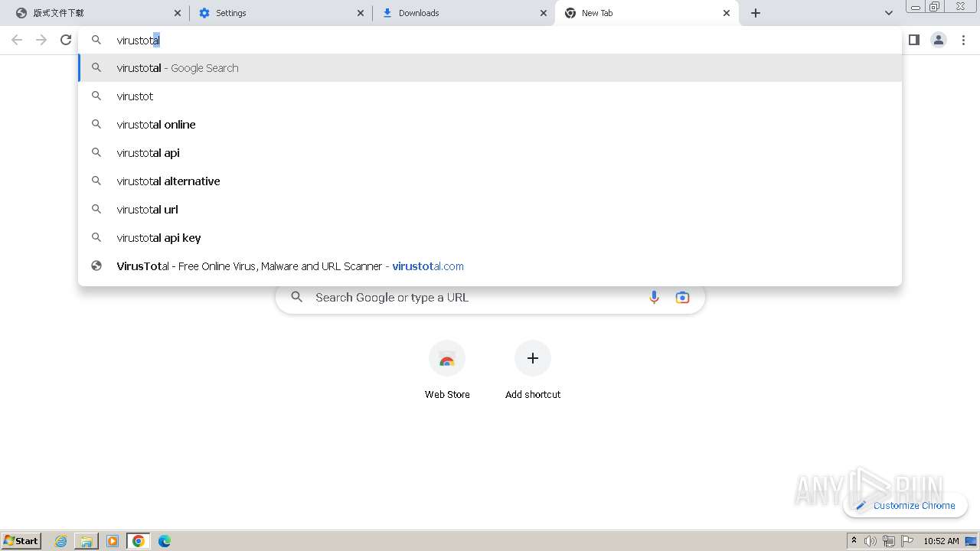980x551 pixels.
Task: Go back with the back arrow
Action: pyautogui.click(x=17, y=40)
